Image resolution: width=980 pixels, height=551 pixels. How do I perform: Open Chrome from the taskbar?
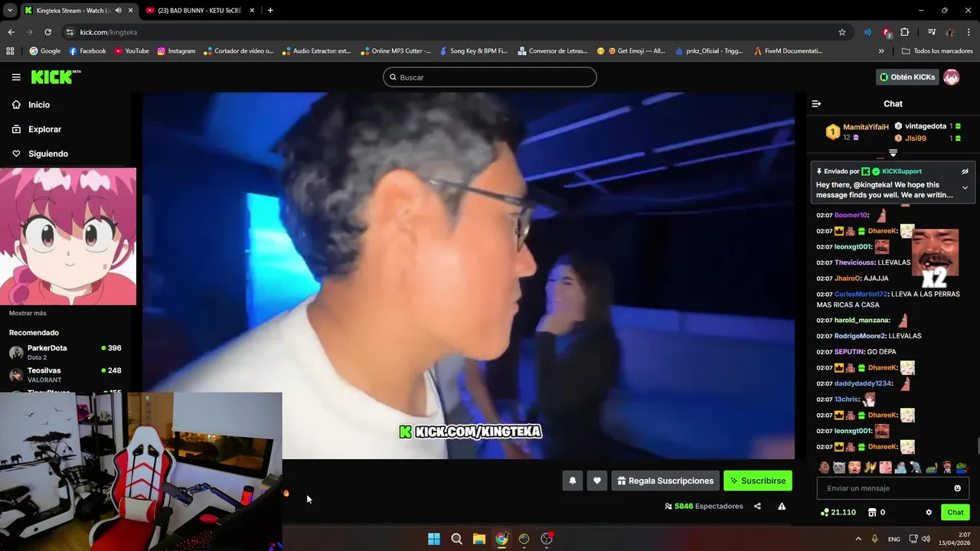(x=501, y=539)
